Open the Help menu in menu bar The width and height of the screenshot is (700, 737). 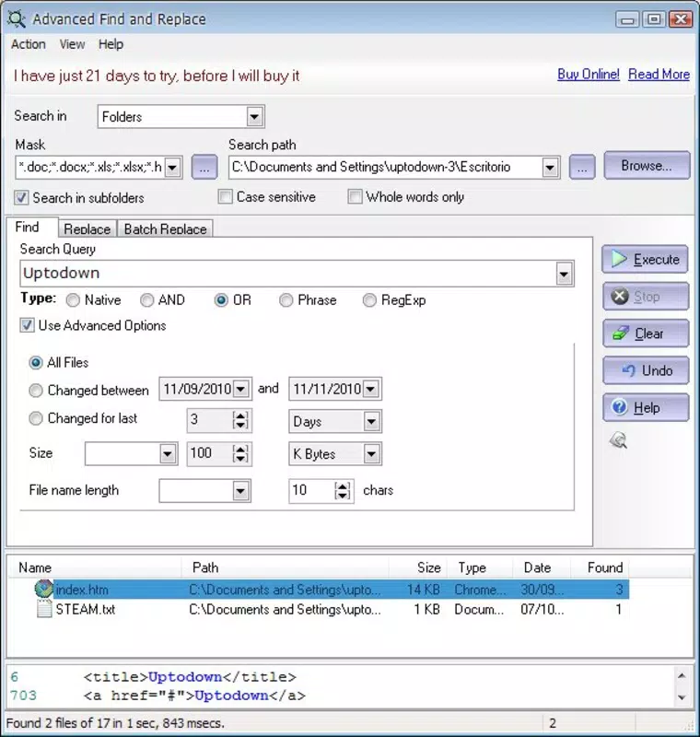coord(111,44)
